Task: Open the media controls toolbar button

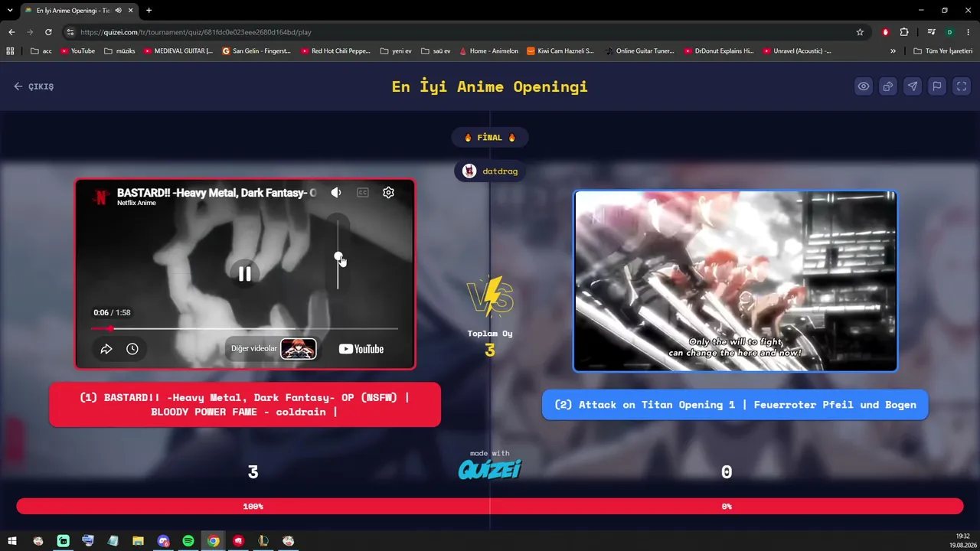Action: point(931,32)
